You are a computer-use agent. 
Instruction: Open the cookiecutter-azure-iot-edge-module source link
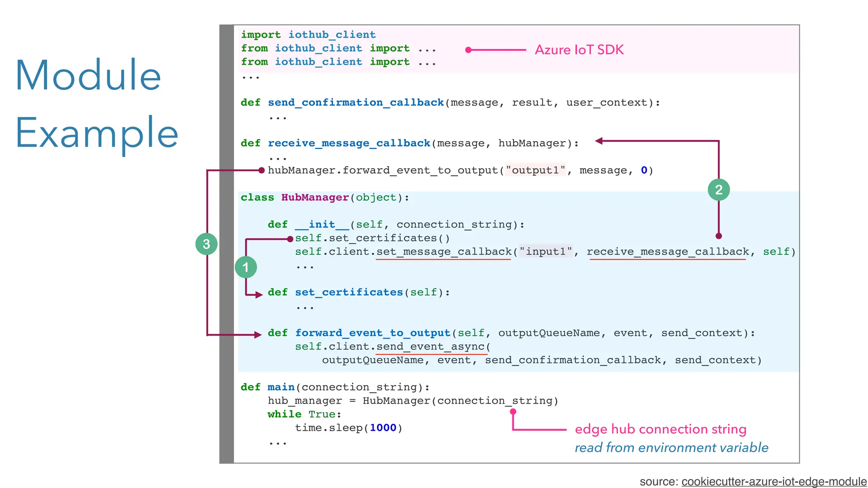pyautogui.click(x=774, y=481)
